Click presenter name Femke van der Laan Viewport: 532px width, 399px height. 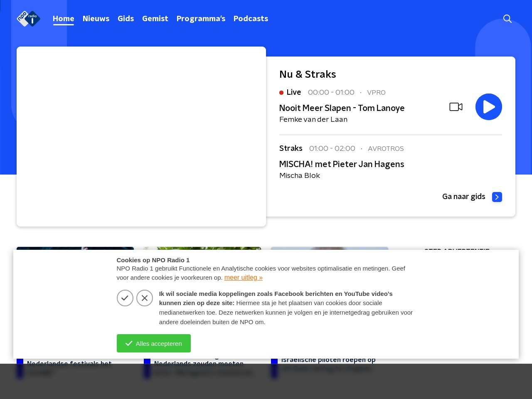pyautogui.click(x=313, y=120)
